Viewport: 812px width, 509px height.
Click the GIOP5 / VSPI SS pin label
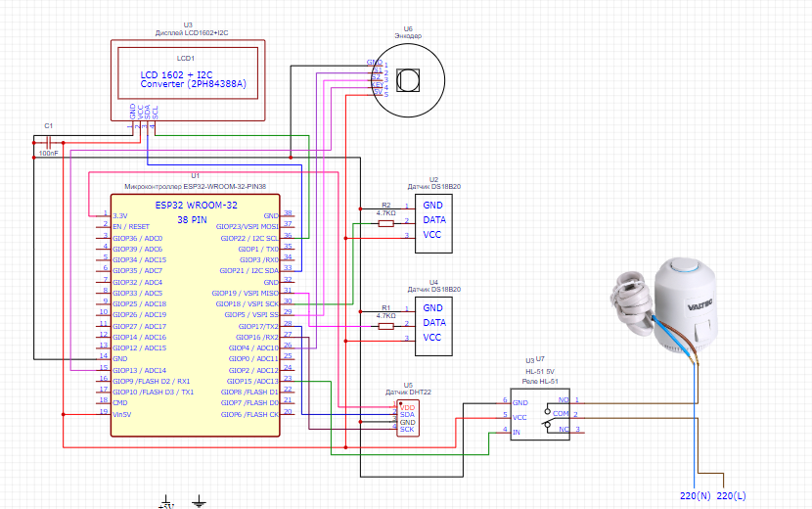coord(251,314)
